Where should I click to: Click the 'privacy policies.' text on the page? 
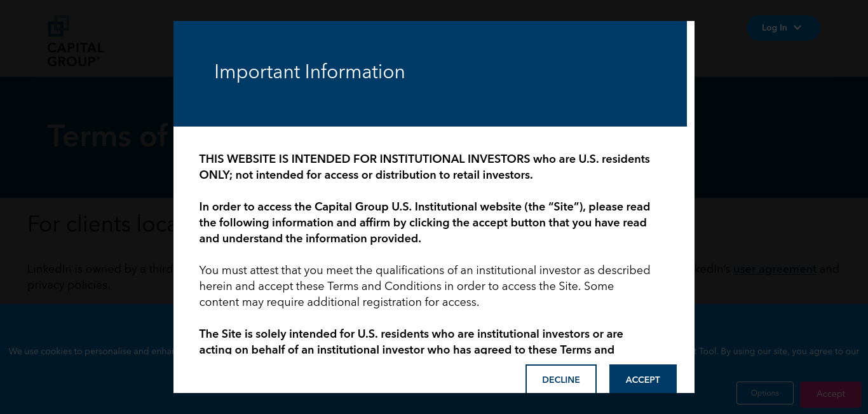tap(69, 285)
